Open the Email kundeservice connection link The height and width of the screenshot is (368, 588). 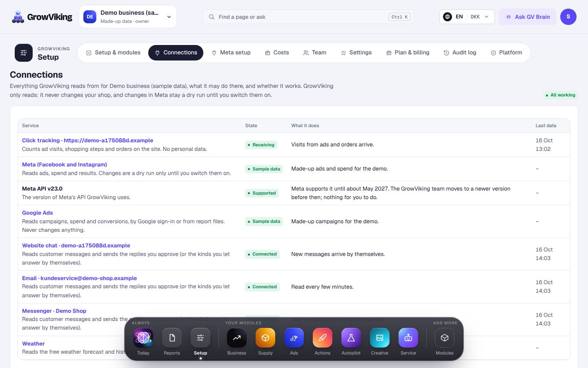pyautogui.click(x=79, y=278)
